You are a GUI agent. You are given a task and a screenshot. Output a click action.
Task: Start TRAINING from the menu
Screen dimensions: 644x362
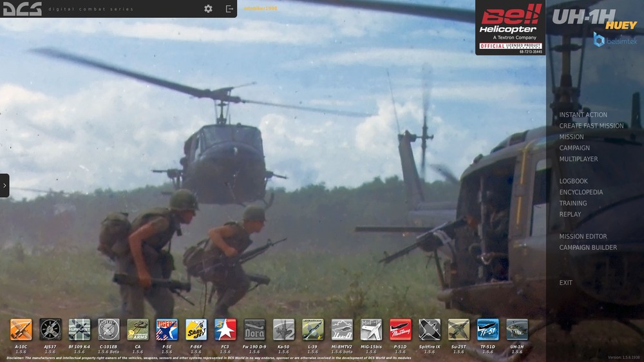573,204
